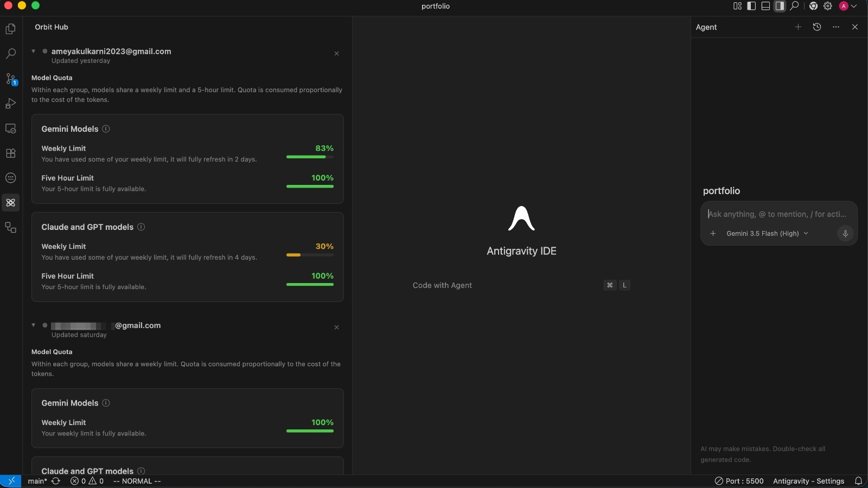
Task: Toggle the bottom panel visibility
Action: (765, 6)
